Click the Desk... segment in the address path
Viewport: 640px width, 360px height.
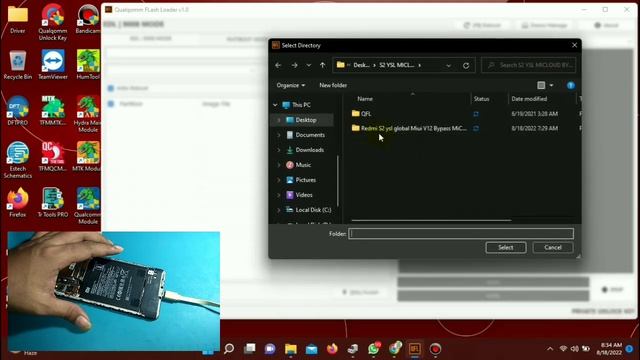click(x=361, y=65)
